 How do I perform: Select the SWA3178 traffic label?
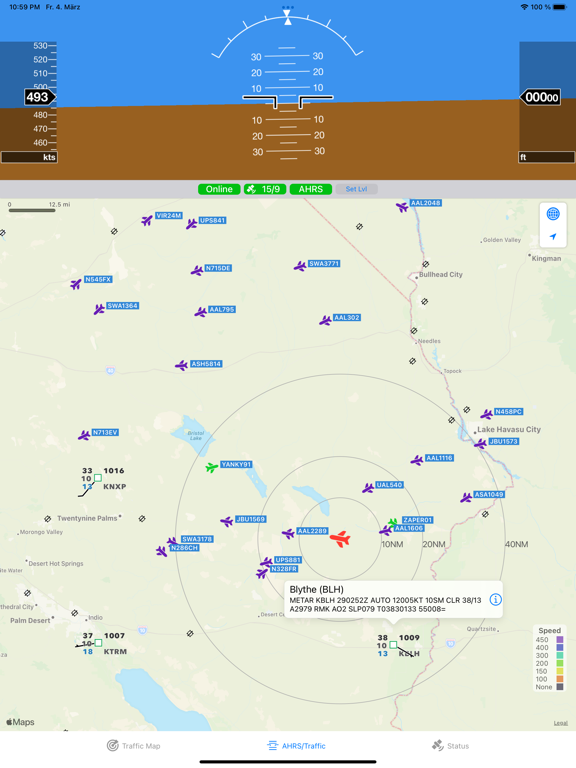click(x=197, y=539)
